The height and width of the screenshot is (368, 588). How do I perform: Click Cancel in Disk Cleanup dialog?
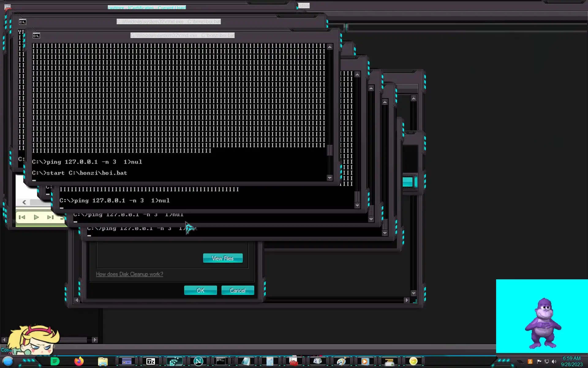coord(238,290)
